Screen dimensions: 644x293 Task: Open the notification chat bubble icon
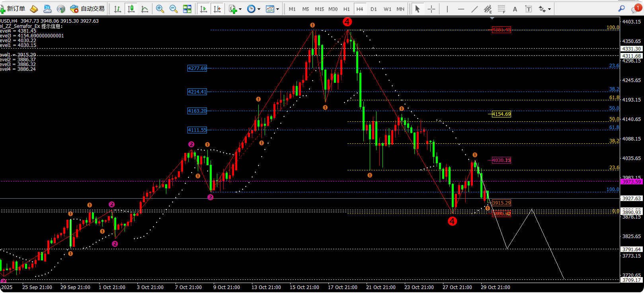(636, 9)
